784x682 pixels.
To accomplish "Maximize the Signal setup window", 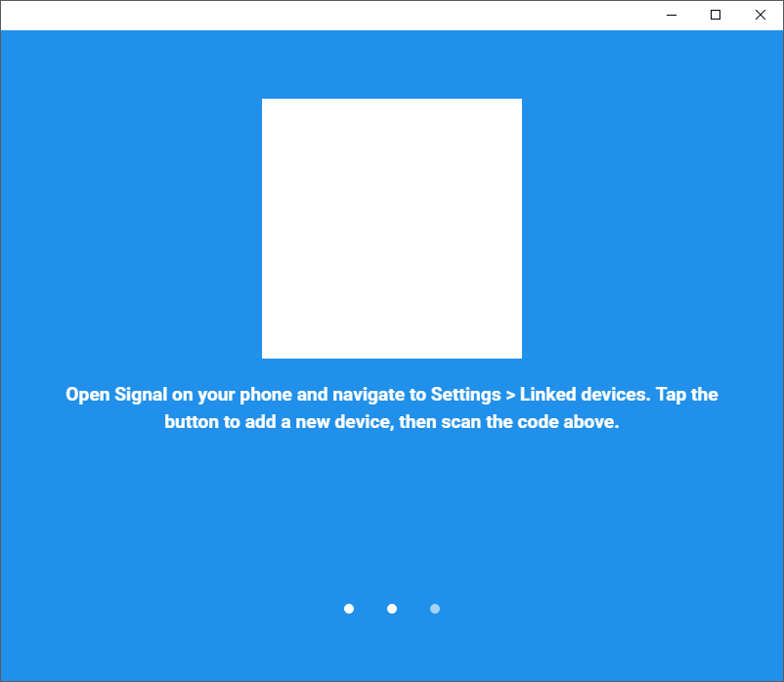I will click(x=716, y=15).
